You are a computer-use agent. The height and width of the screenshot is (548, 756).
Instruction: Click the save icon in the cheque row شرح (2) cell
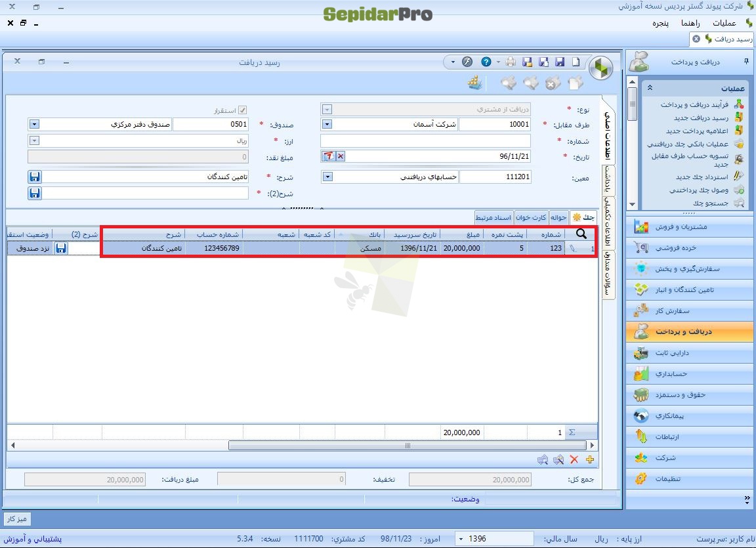point(61,248)
